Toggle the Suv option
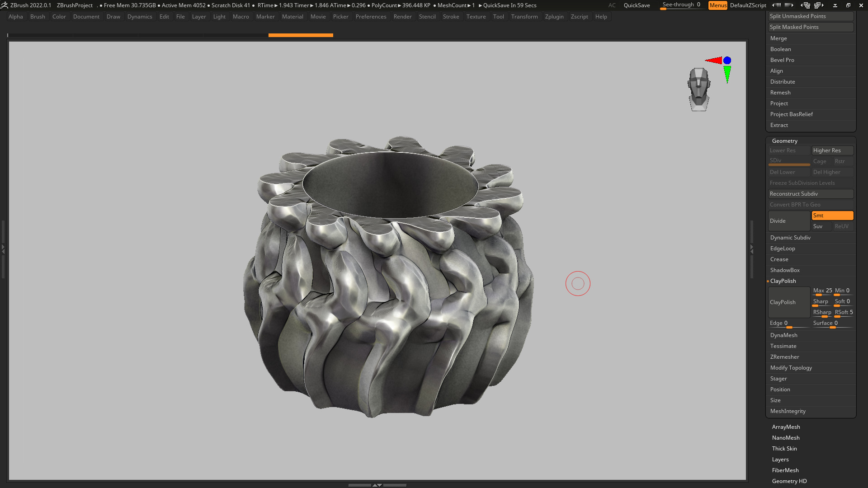868x488 pixels. point(821,226)
